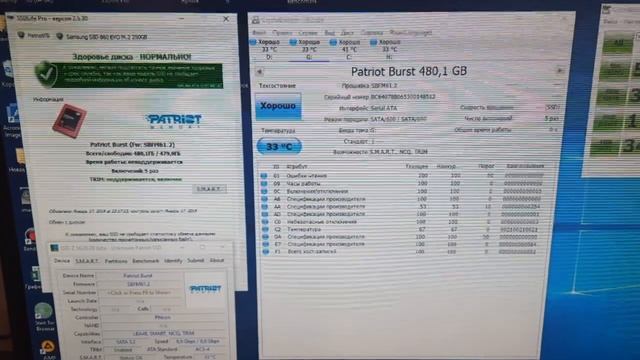Click status icon of attribute 09 Часы работы
The width and height of the screenshot is (640, 360).
(264, 184)
